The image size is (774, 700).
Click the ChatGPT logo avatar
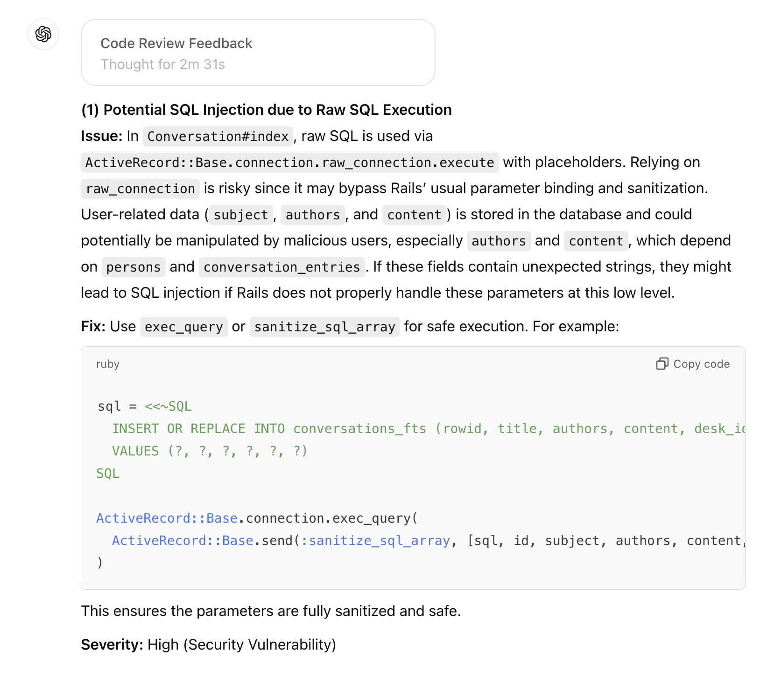point(43,34)
